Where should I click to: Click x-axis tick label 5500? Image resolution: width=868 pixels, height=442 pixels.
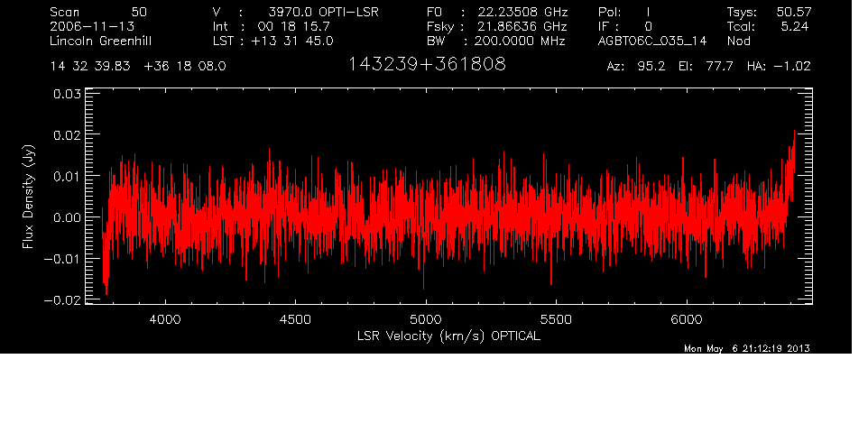click(x=556, y=319)
